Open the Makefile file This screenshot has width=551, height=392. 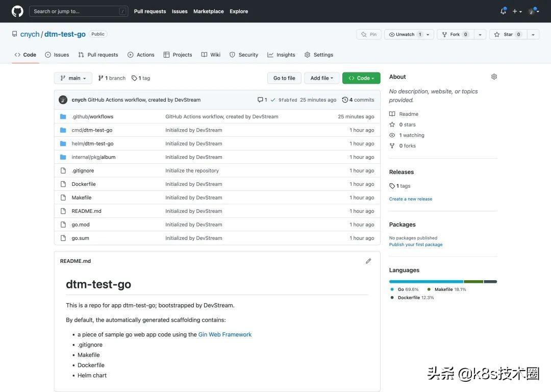82,198
